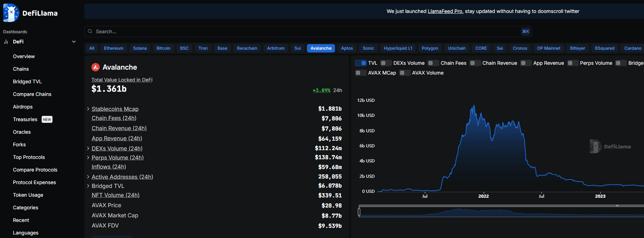Switch to the Arbitrum chain tab
Screen dimensions: 644x238
pos(276,48)
